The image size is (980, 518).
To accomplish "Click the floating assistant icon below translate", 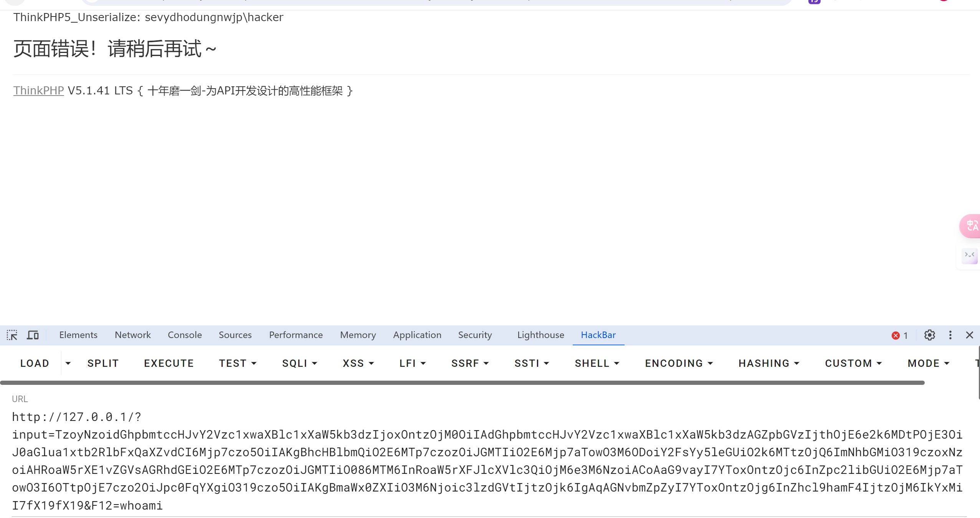I will point(969,256).
